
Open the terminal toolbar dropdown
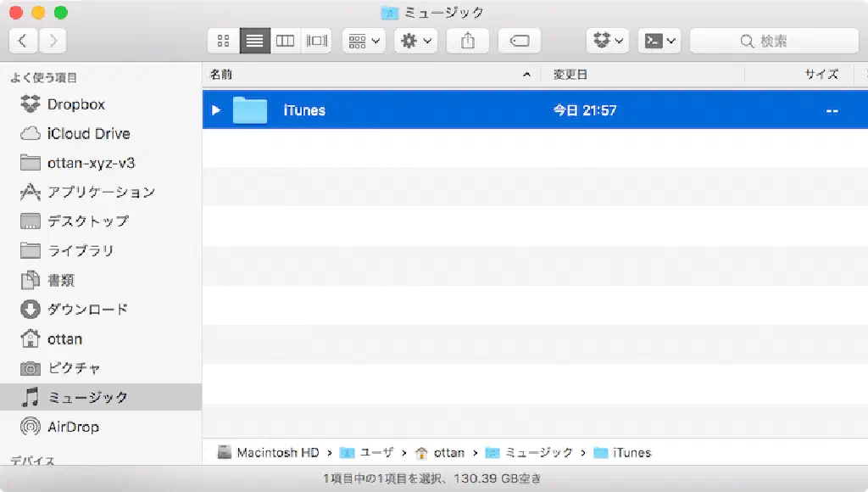[659, 41]
